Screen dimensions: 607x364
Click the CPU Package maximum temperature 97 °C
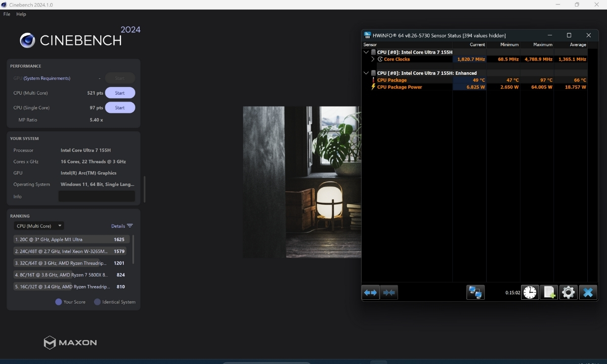click(546, 80)
